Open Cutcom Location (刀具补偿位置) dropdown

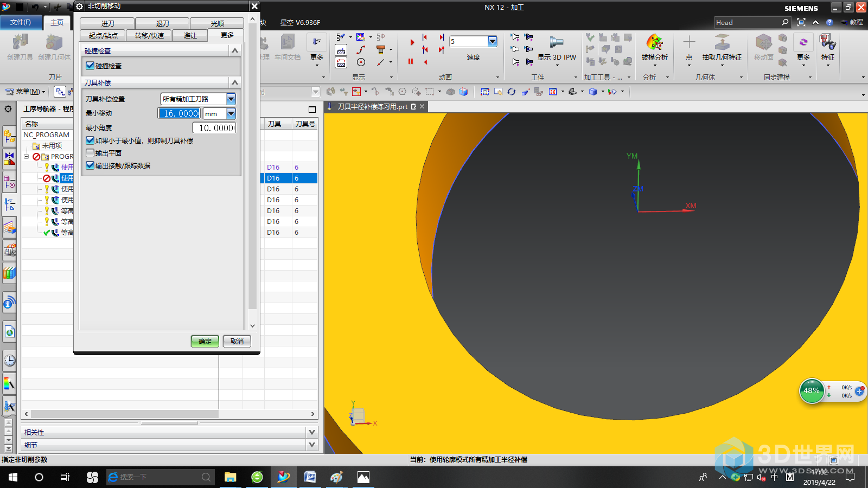(x=231, y=99)
